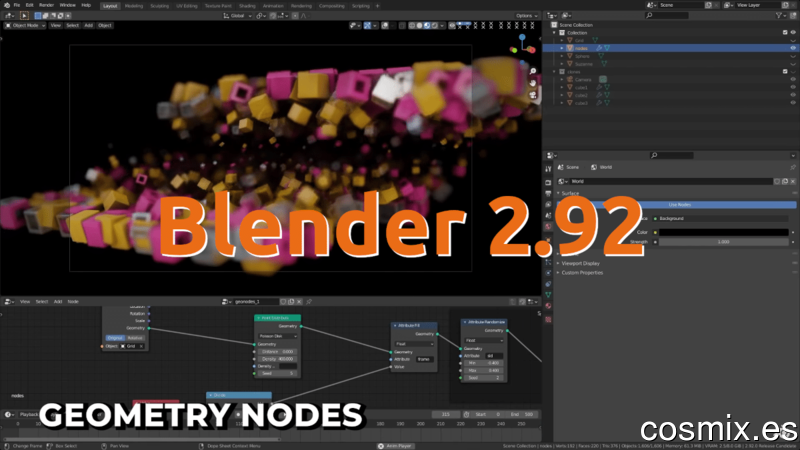Open the Tool properties tab
800x450 pixels.
coord(548,169)
